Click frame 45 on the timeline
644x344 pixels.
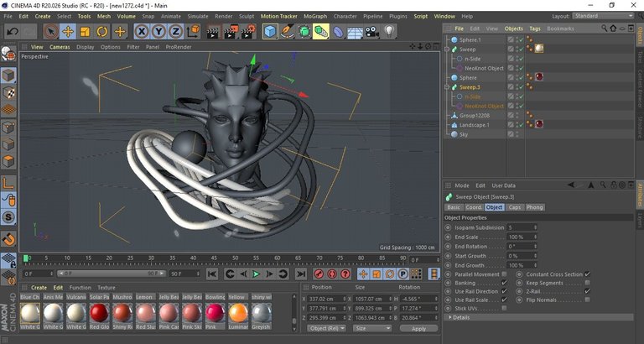[x=214, y=258]
